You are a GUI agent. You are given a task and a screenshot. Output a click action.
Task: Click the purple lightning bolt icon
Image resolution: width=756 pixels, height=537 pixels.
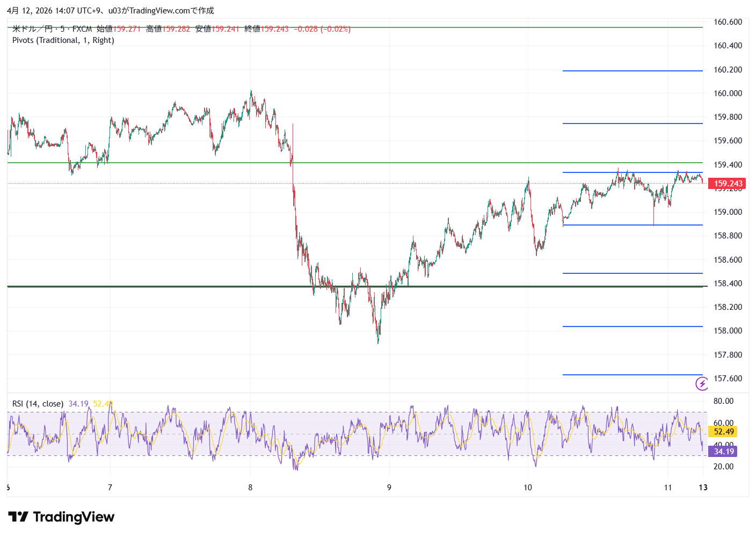point(702,383)
